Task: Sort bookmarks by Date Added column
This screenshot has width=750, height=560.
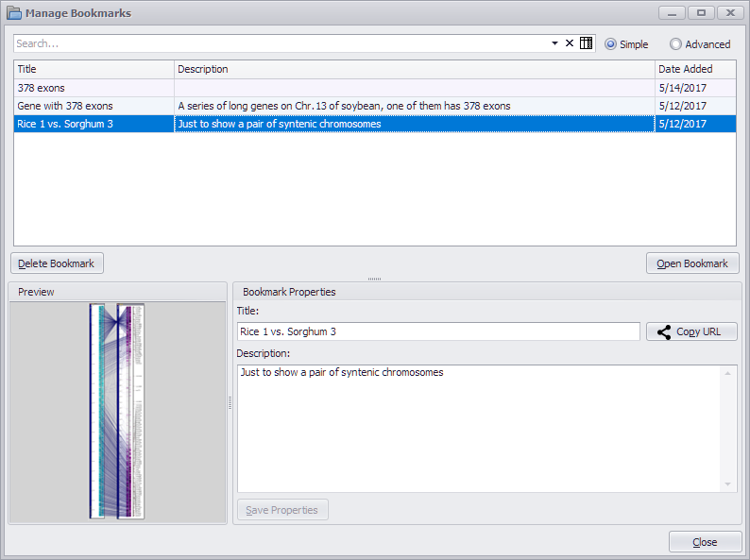Action: [x=694, y=69]
